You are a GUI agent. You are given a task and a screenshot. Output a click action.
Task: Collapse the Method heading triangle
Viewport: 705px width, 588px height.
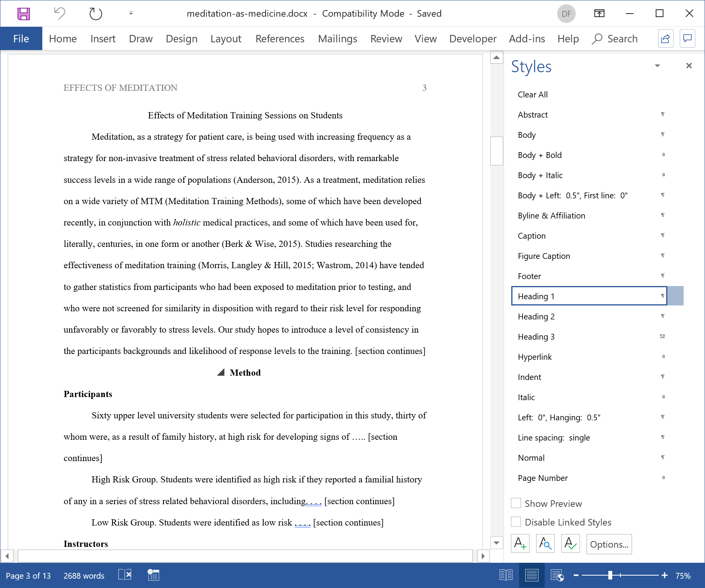[x=221, y=373]
